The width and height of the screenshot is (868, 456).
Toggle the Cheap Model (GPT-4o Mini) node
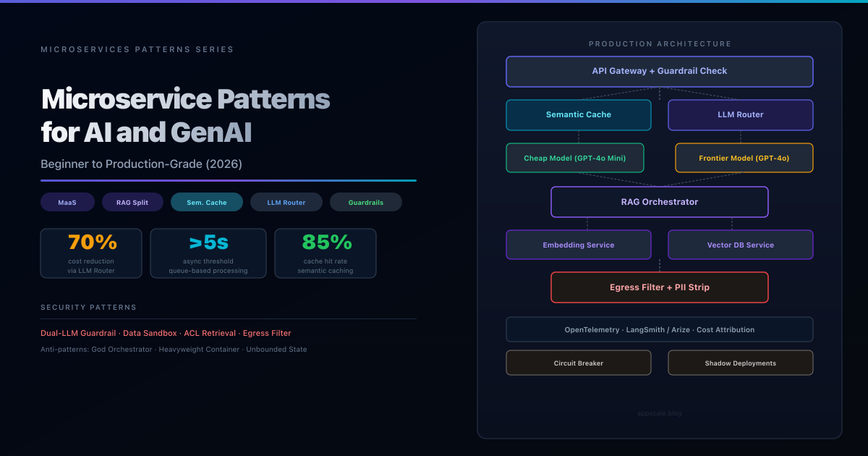pos(574,158)
